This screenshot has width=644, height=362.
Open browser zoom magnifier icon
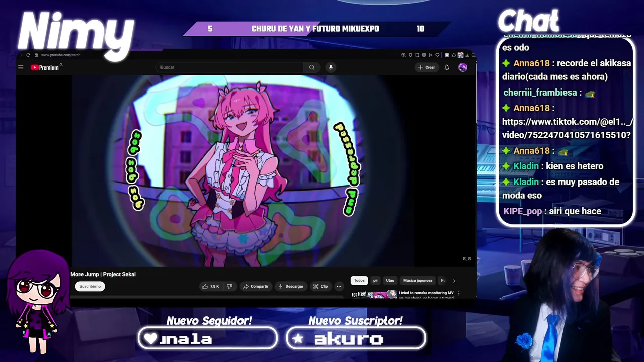[x=404, y=55]
